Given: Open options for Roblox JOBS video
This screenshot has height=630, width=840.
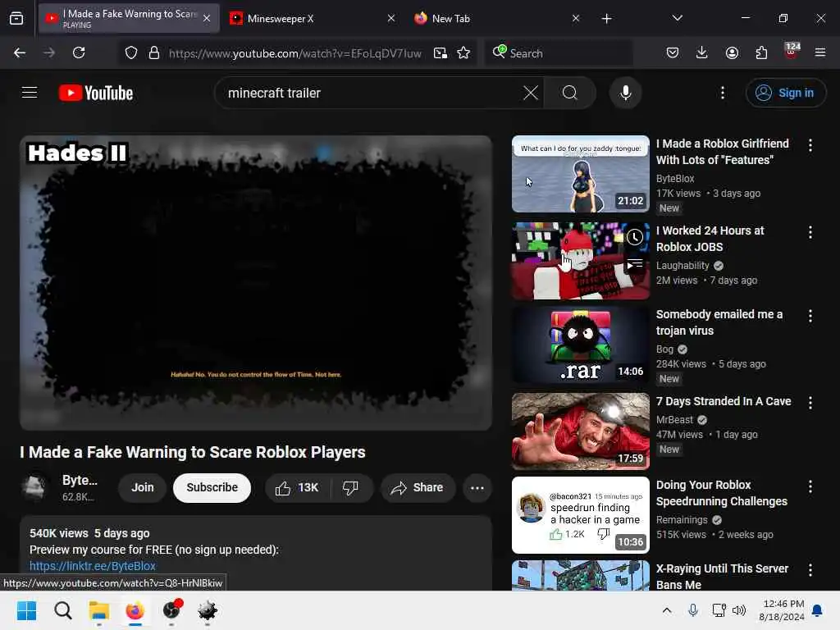Looking at the screenshot, I should pyautogui.click(x=810, y=232).
